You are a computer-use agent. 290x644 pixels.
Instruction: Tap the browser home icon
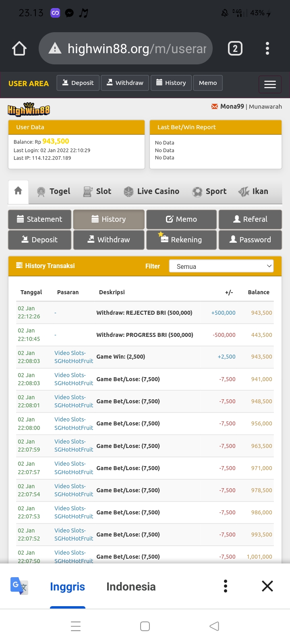click(x=19, y=49)
